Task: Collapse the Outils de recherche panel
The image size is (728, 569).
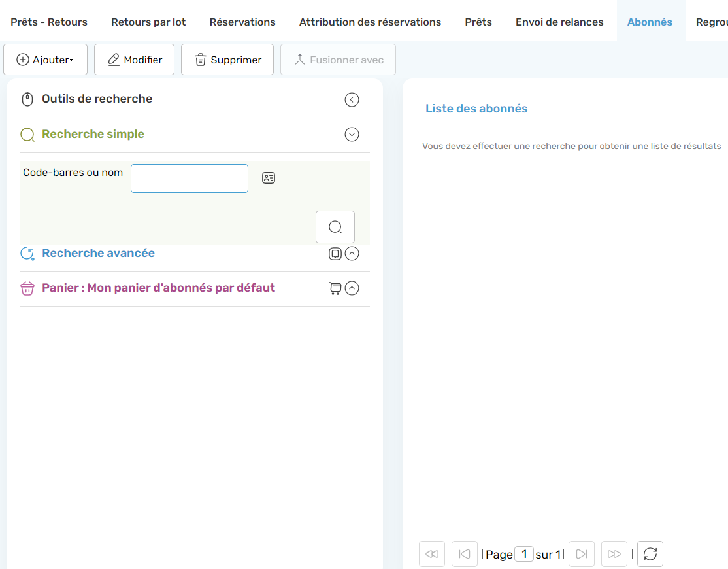Action: point(352,99)
